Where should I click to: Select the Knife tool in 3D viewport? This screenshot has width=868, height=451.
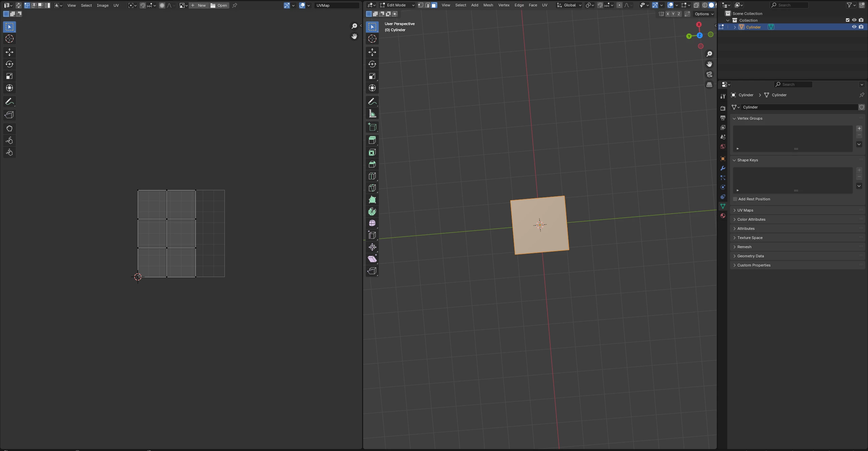click(372, 188)
